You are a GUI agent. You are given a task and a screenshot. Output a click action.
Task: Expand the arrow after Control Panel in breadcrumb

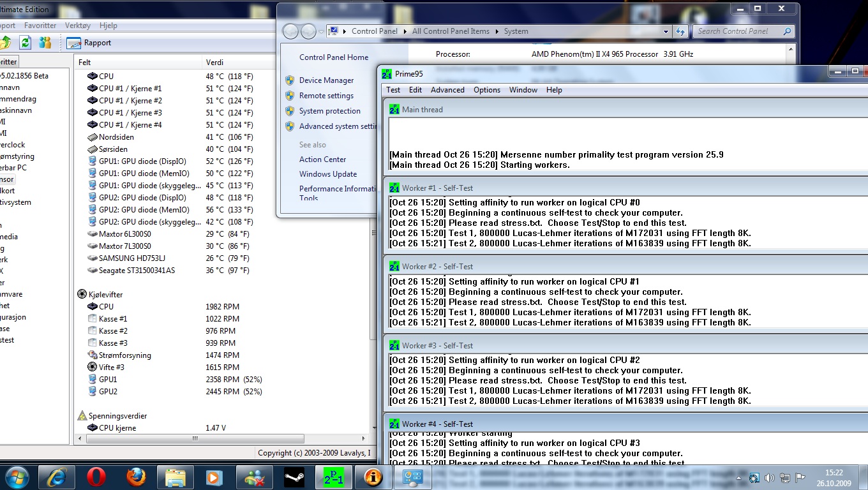click(405, 31)
